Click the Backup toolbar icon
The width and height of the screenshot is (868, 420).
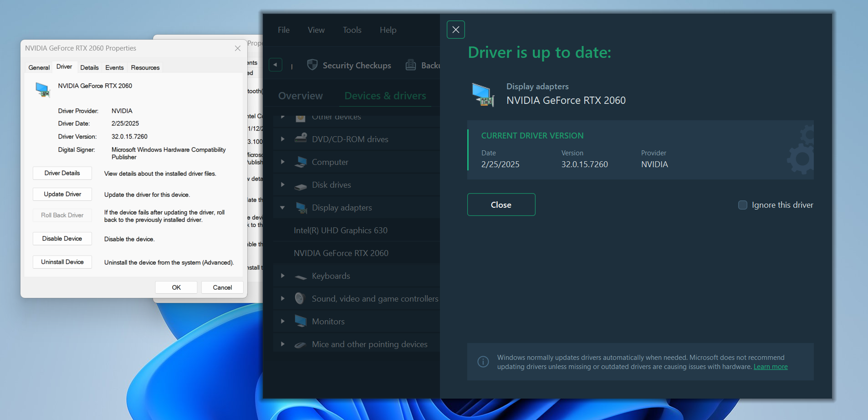[411, 65]
